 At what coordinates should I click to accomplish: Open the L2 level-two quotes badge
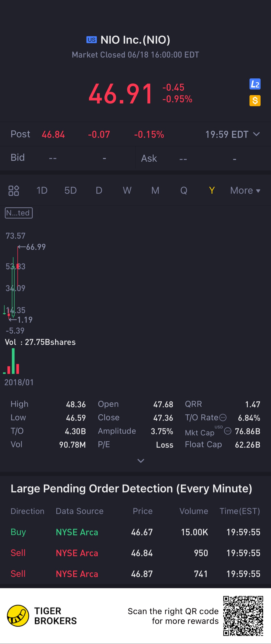click(255, 84)
